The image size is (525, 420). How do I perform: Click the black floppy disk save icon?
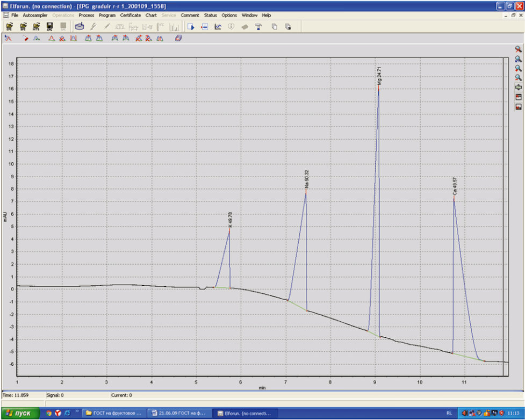coord(50,26)
